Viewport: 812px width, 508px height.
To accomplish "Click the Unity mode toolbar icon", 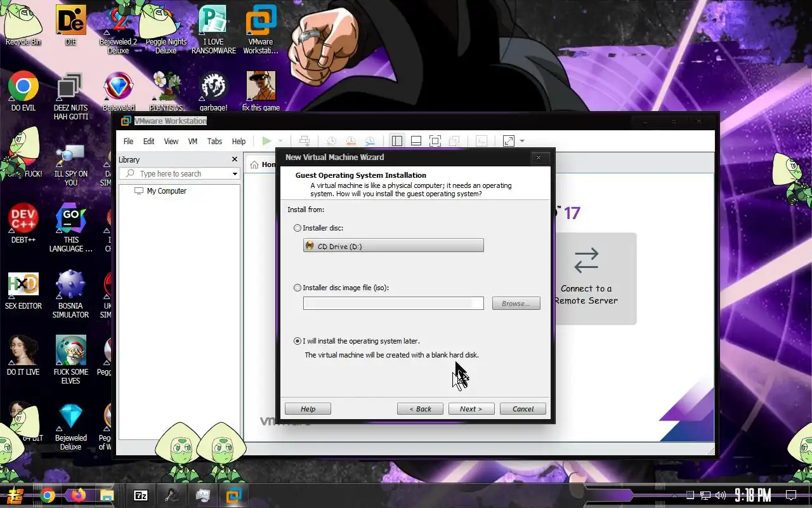I will click(454, 141).
